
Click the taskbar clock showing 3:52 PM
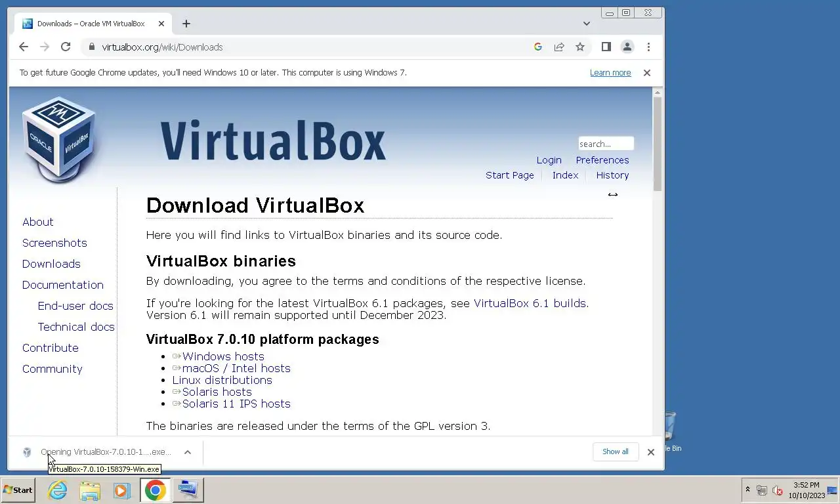pos(807,490)
